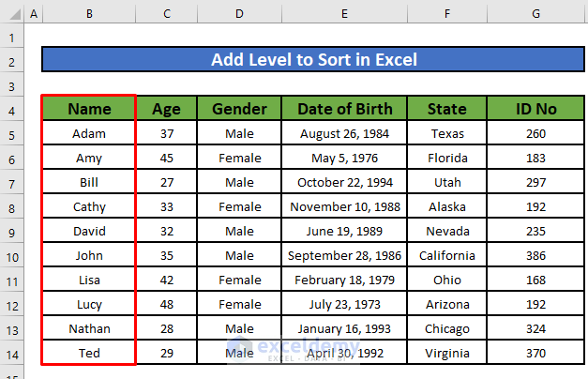Select Lucy's age cell 48
This screenshot has height=379, width=588.
167,304
